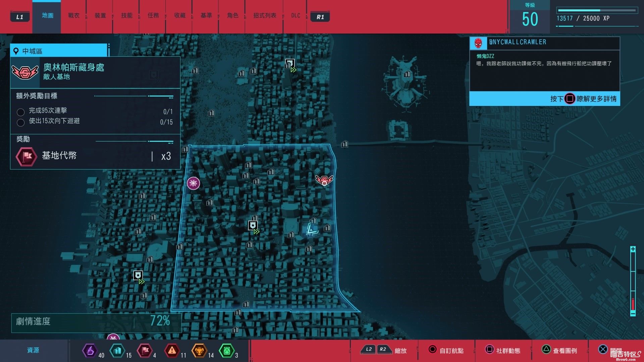Click the L2 zoom button
This screenshot has height=362, width=644.
point(369,350)
